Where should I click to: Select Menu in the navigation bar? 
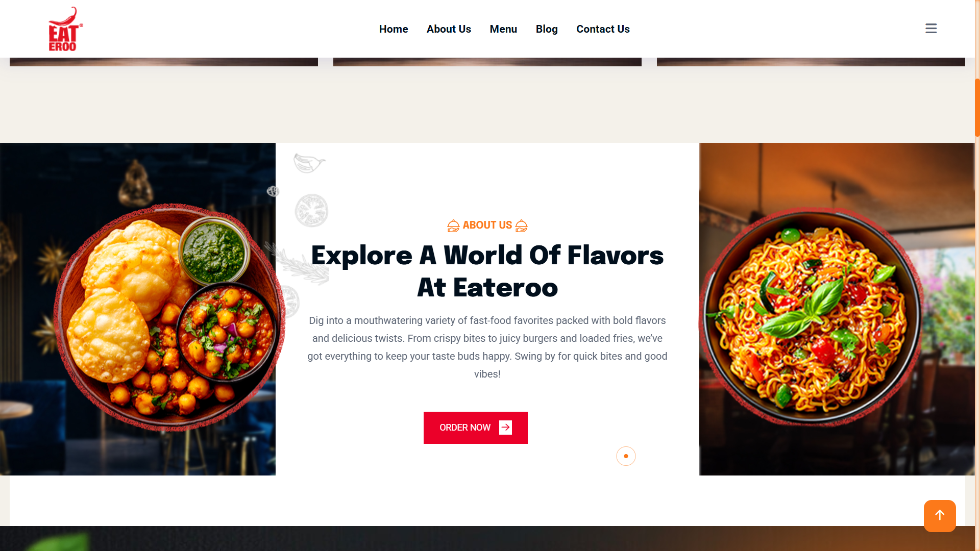click(503, 29)
